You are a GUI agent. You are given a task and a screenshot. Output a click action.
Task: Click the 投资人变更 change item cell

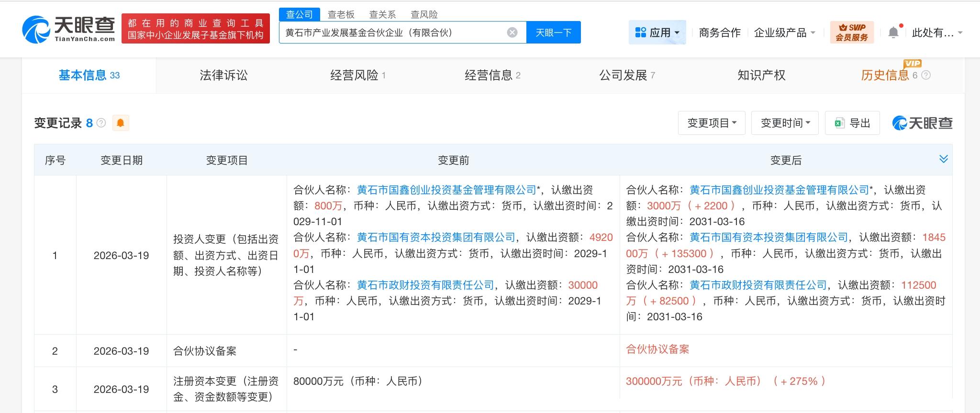tap(226, 255)
